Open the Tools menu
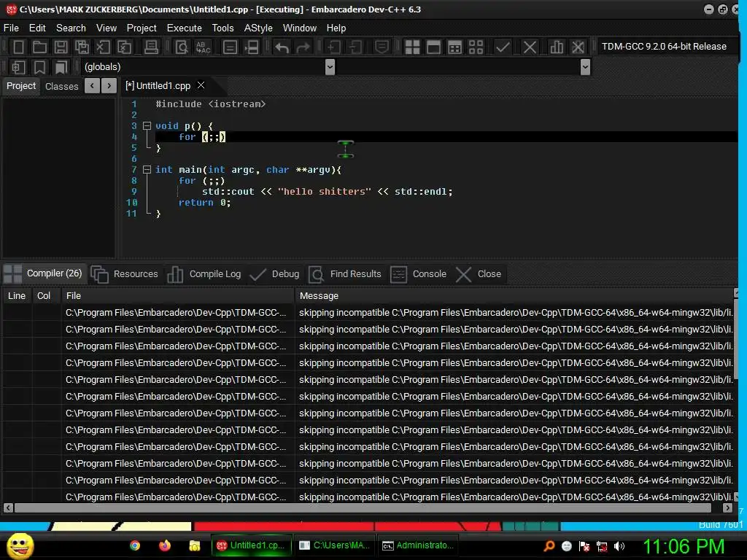This screenshot has width=747, height=560. [x=223, y=28]
